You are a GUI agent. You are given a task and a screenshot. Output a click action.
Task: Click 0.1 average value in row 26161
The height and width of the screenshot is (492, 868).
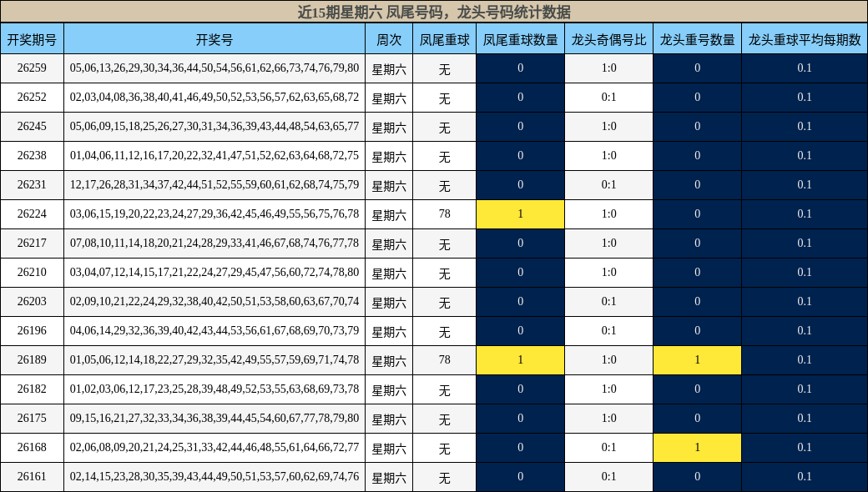click(805, 476)
